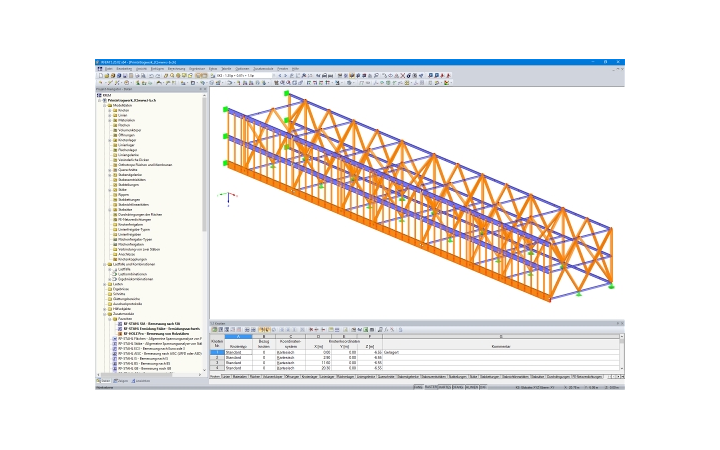Select Ausdruckprotokolle in the navigator tree
This screenshot has width=720, height=450.
(127, 304)
